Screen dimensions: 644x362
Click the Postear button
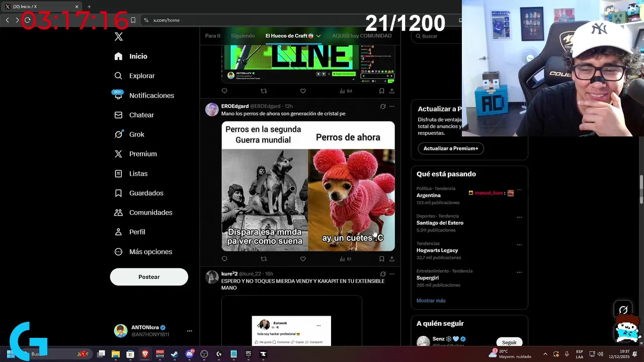149,277
